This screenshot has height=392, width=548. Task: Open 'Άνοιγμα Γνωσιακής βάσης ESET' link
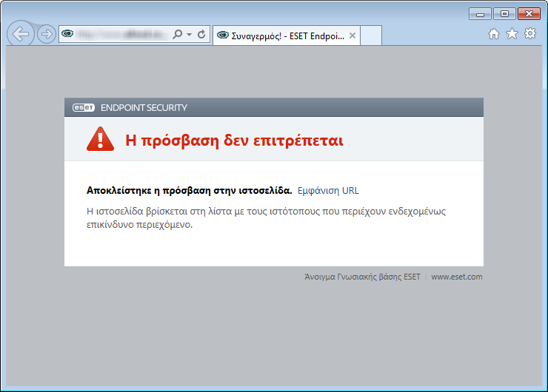click(362, 277)
